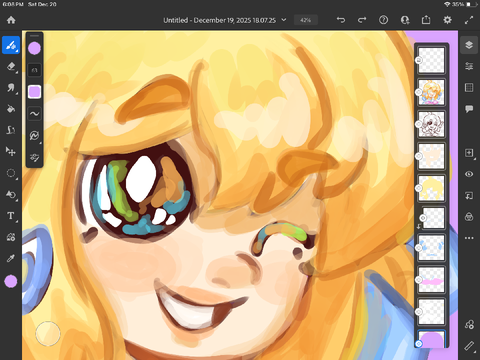Viewport: 480px width, 360px height.
Task: Select the curved-arrow tool above the Text tool
Action: point(11,194)
